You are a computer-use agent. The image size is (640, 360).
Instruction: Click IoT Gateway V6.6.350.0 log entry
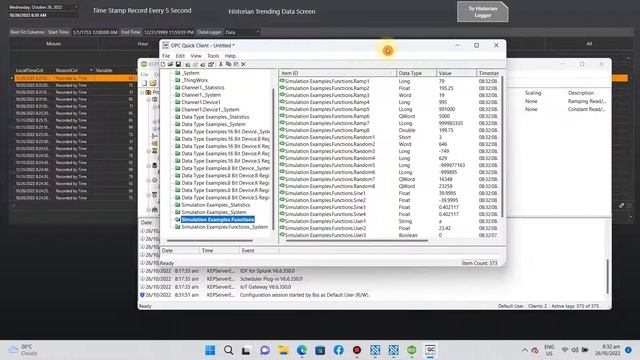click(x=265, y=287)
